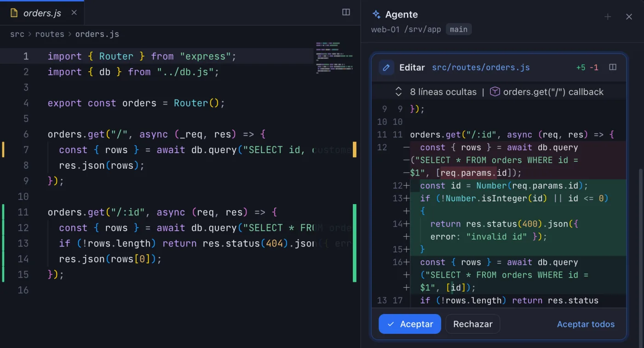644x348 pixels.
Task: Close the Agente panel
Action: tap(629, 17)
